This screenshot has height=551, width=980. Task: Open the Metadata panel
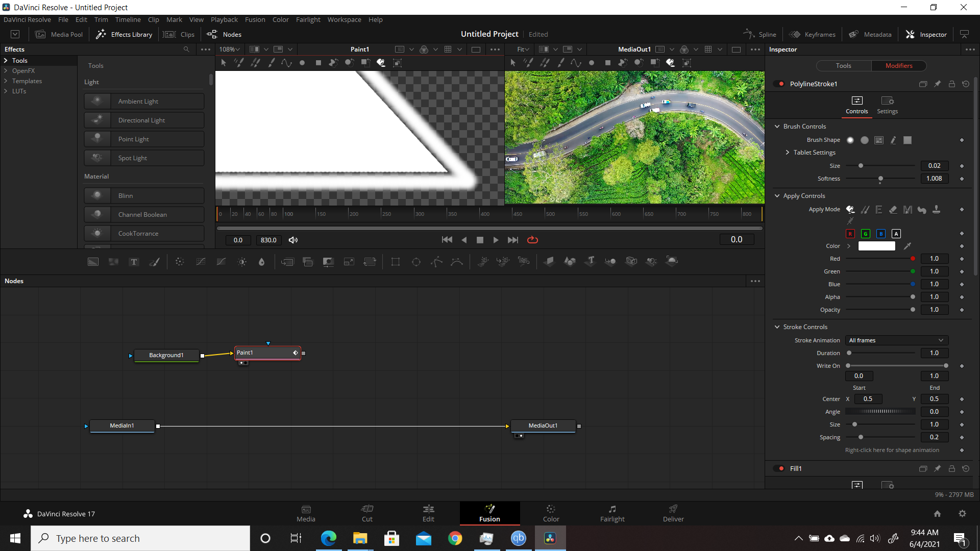click(870, 34)
